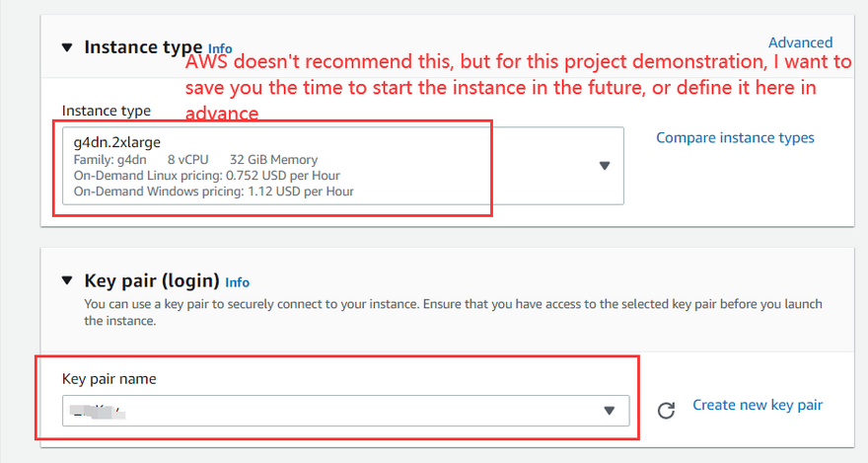This screenshot has height=463, width=868.
Task: Collapse the Instance type section triangle
Action: [x=67, y=46]
